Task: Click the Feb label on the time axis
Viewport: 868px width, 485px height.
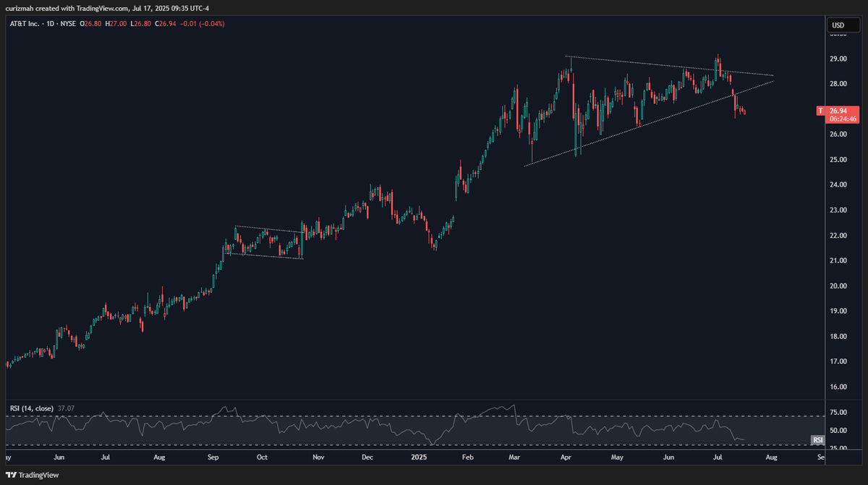Action: click(x=467, y=458)
